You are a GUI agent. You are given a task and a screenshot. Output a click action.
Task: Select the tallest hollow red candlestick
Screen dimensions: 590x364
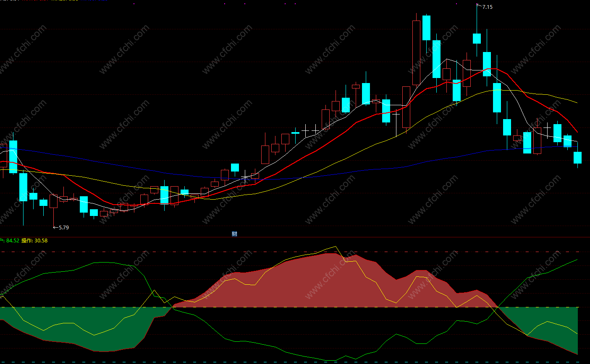[416, 53]
